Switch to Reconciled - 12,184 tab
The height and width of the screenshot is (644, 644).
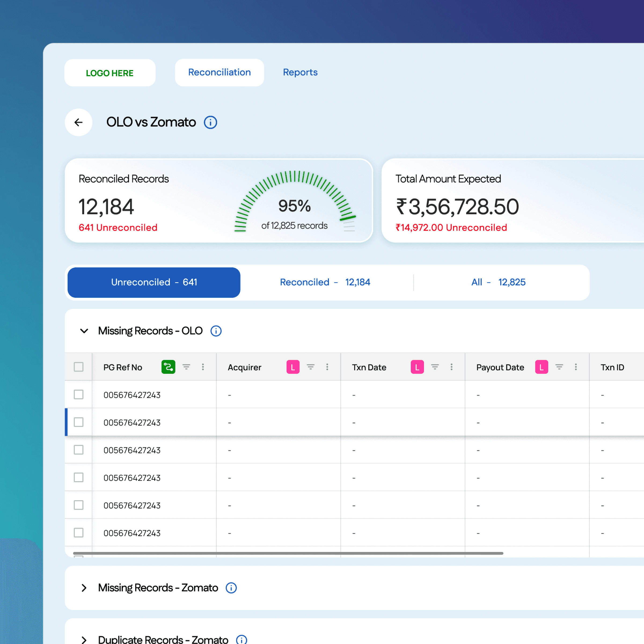[325, 282]
